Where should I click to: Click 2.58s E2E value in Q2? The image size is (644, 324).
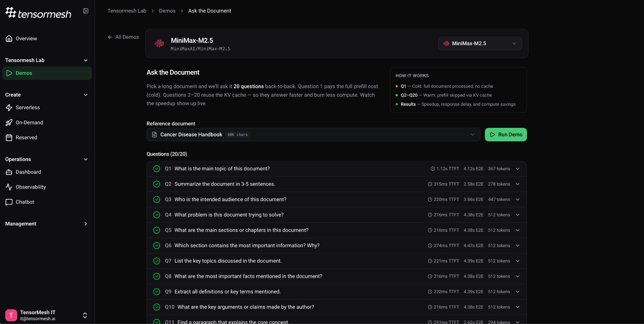click(473, 184)
